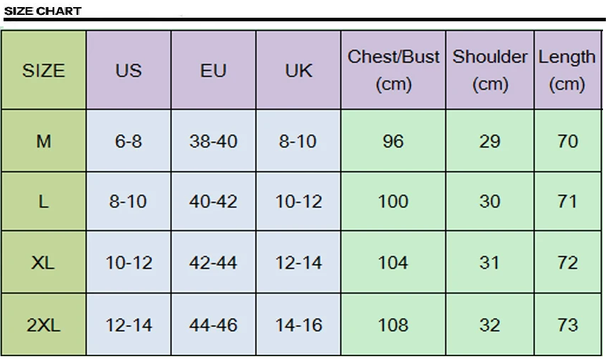Image resolution: width=608 pixels, height=364 pixels.
Task: Click the US column header
Action: pos(129,70)
